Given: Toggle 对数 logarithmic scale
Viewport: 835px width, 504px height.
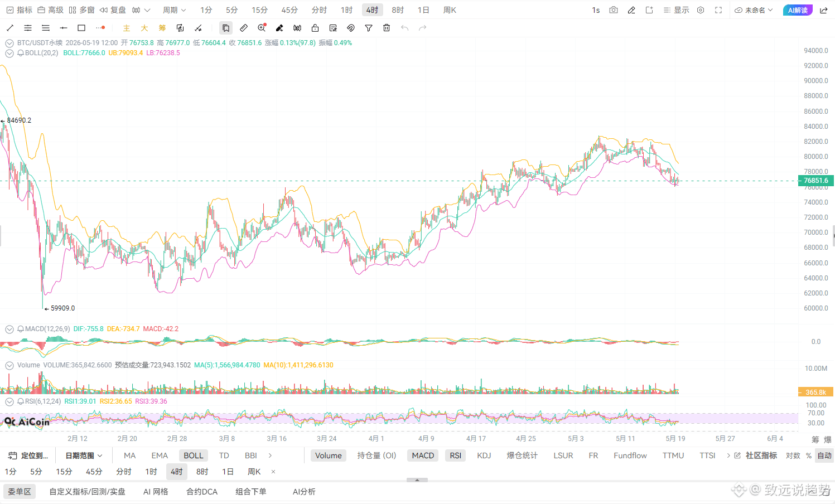Looking at the screenshot, I should click(793, 455).
